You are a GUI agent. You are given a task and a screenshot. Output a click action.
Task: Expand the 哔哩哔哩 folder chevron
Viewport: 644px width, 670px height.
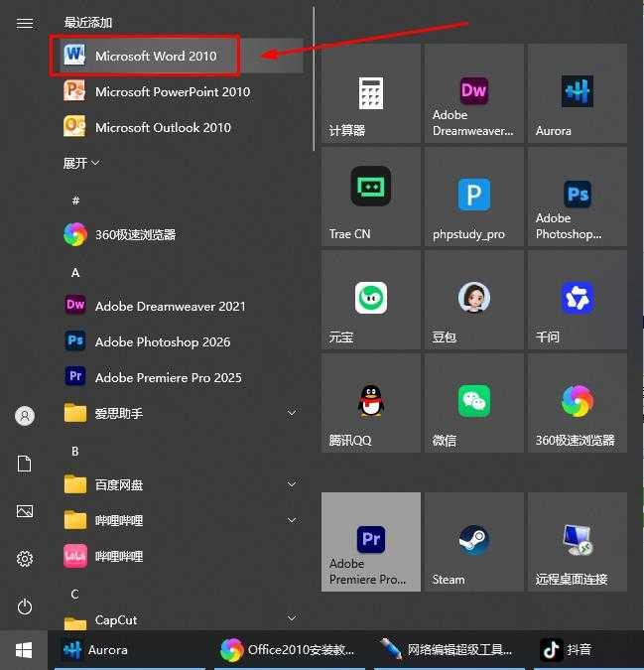tap(292, 520)
